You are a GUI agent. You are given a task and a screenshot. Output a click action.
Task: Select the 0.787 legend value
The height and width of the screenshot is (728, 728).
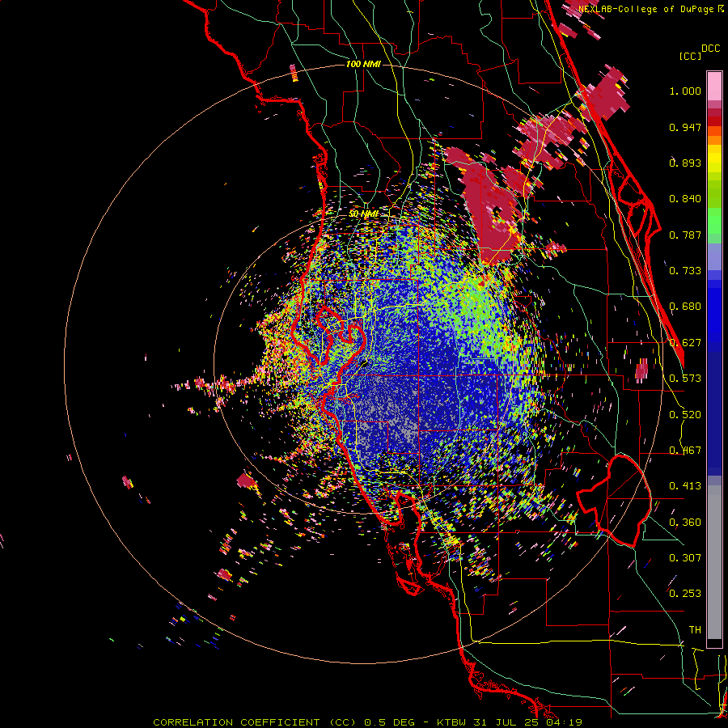[685, 235]
